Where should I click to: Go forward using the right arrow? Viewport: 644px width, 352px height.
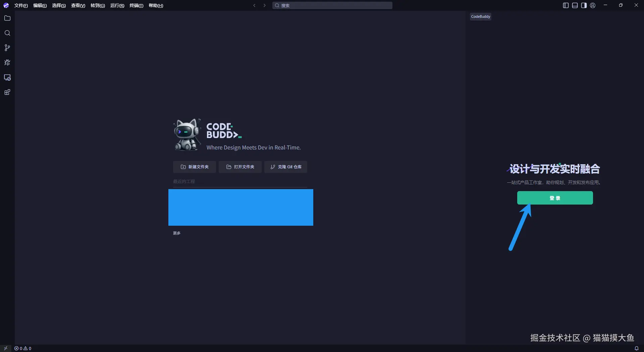point(265,5)
